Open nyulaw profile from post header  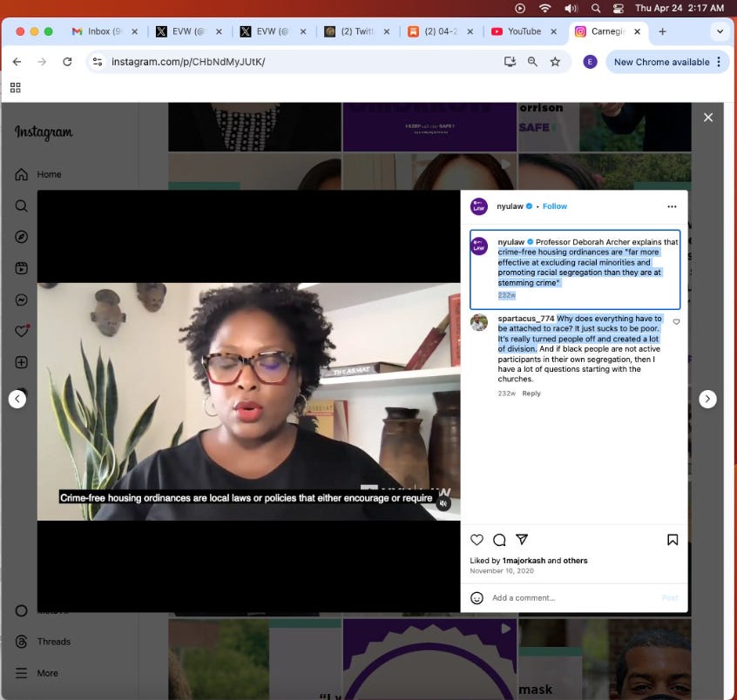(510, 206)
